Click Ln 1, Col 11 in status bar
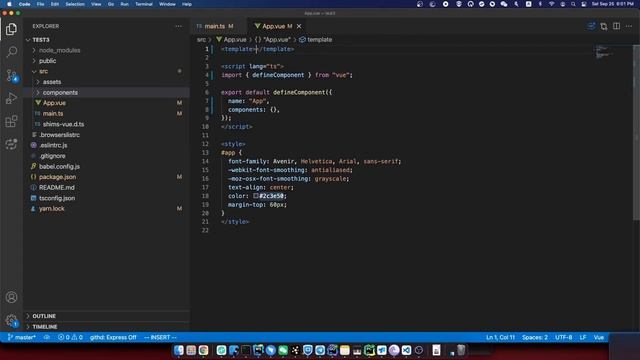Image resolution: width=640 pixels, height=360 pixels. [x=500, y=338]
